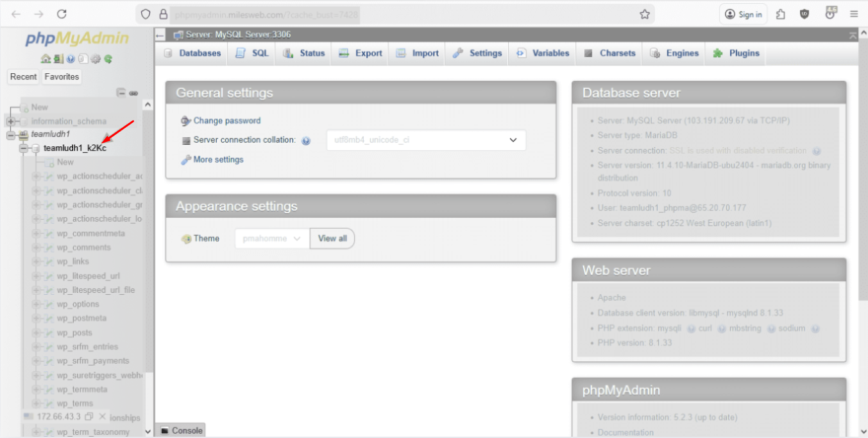
Task: Collapse all tree nodes via minus icon
Action: (x=122, y=92)
